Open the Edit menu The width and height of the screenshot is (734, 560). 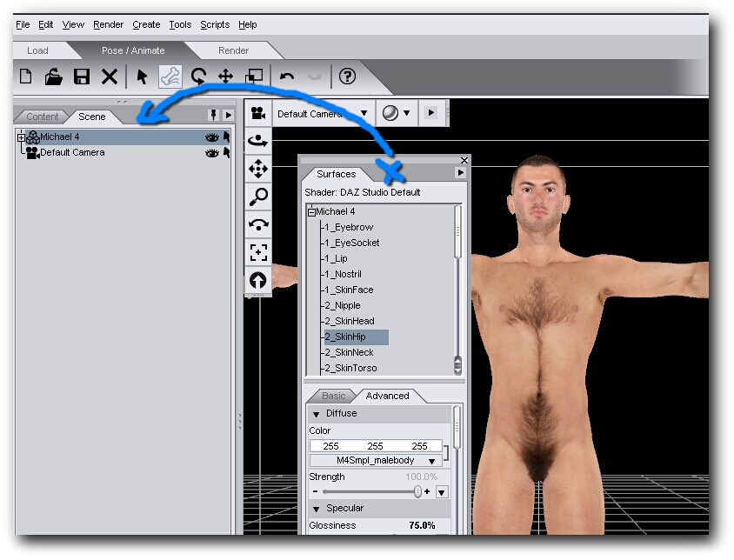(x=45, y=24)
